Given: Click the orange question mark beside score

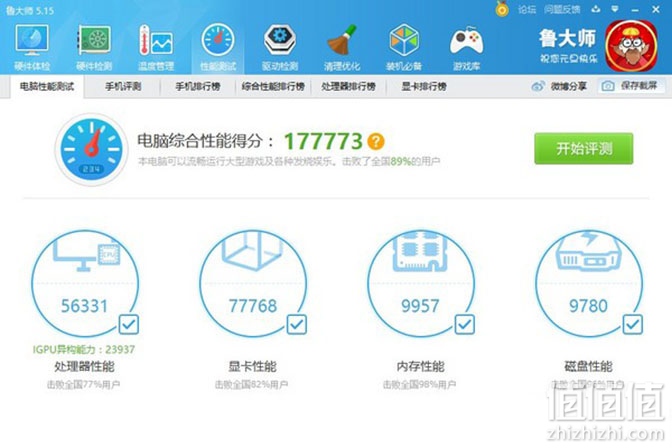Looking at the screenshot, I should pos(376,141).
